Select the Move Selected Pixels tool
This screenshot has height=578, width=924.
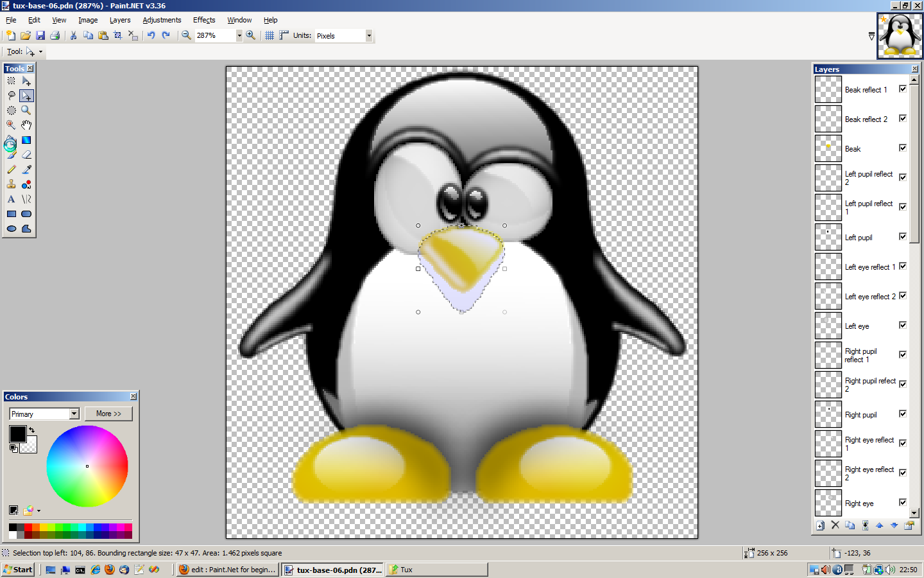[26, 81]
